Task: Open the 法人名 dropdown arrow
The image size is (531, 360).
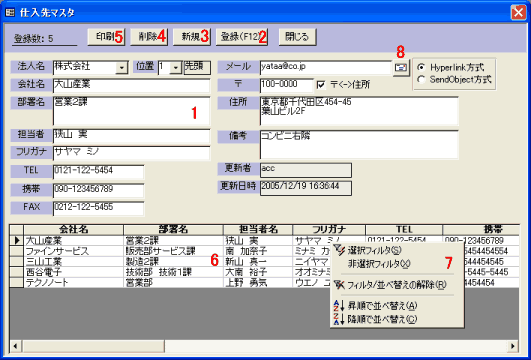Action: coord(122,67)
